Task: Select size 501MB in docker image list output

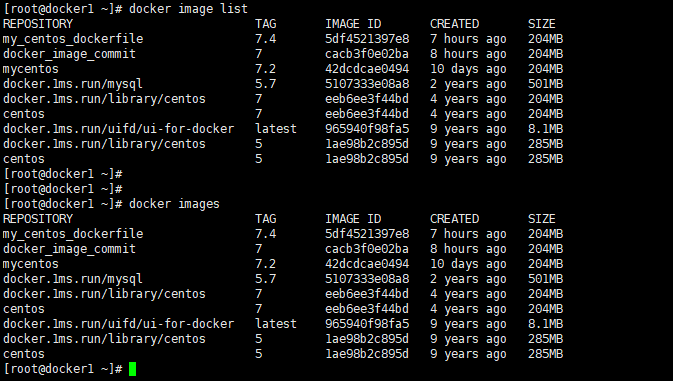Action: pos(545,84)
